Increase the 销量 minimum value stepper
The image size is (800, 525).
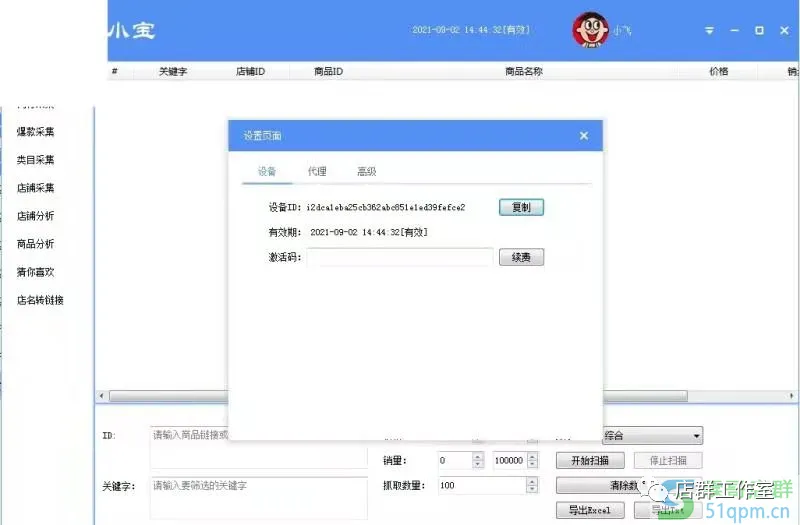click(x=478, y=457)
